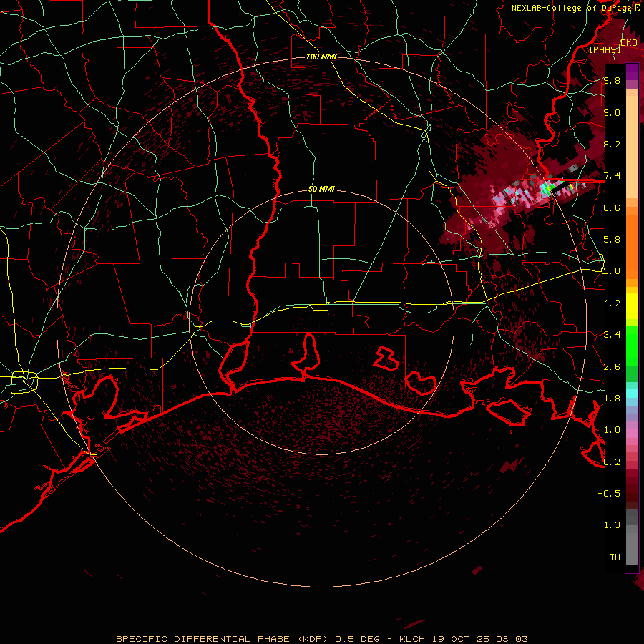Click the -0.5 value on the color scale
Screen dimensions: 644x644
click(x=609, y=494)
